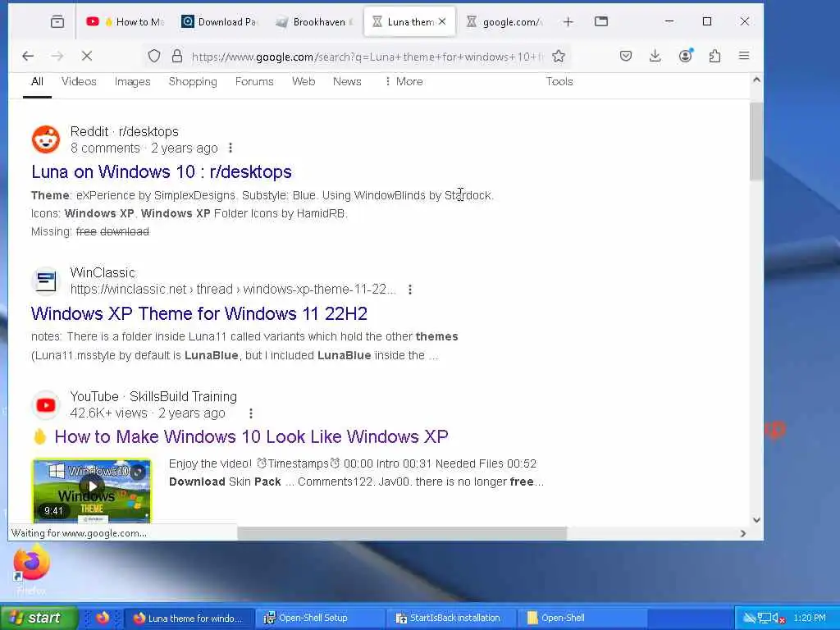Open the Windows start button
Screen dimensions: 840x630
(39, 618)
